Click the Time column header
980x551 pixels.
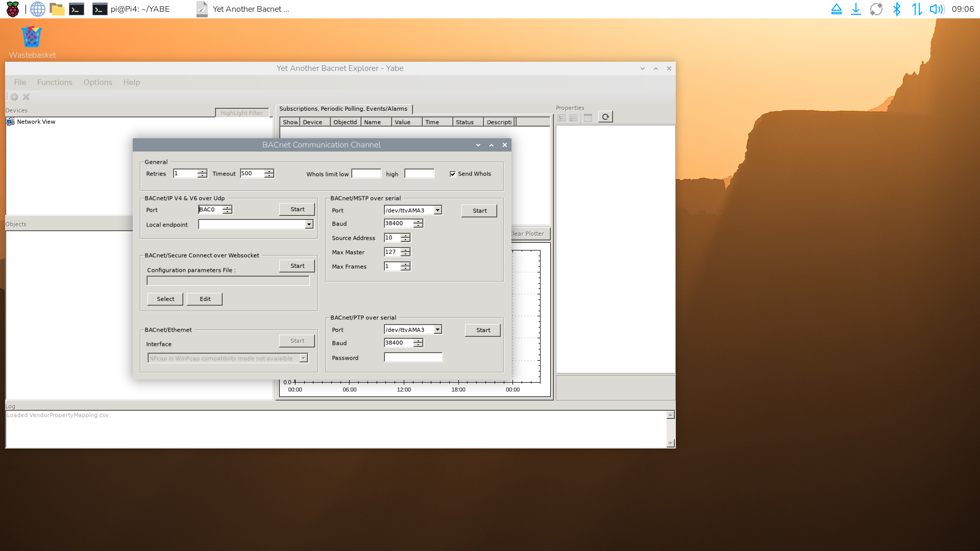(437, 122)
